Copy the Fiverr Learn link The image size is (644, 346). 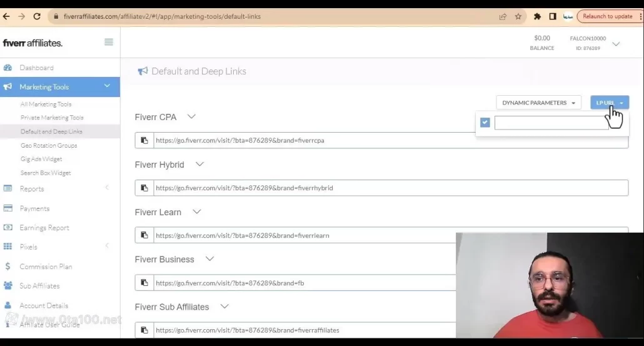(144, 235)
